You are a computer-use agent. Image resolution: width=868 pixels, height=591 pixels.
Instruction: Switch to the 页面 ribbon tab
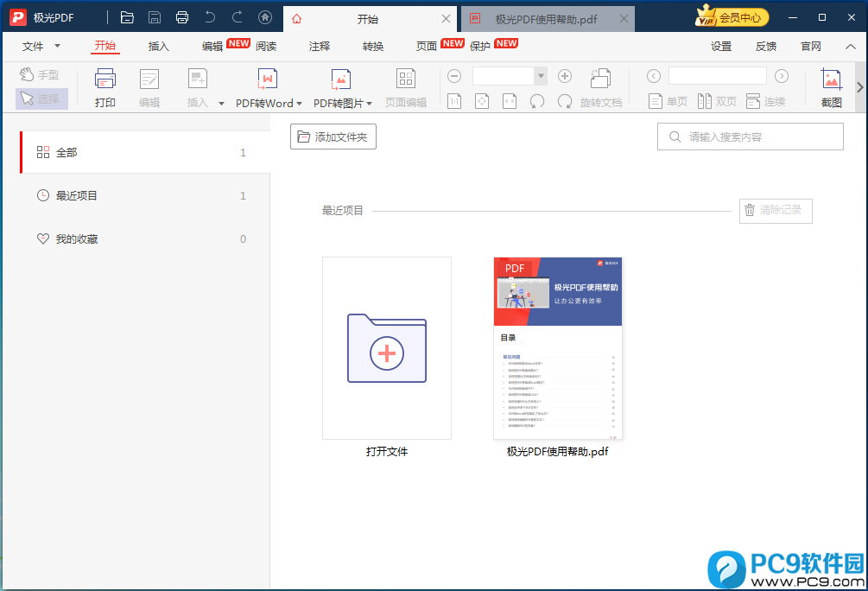427,47
